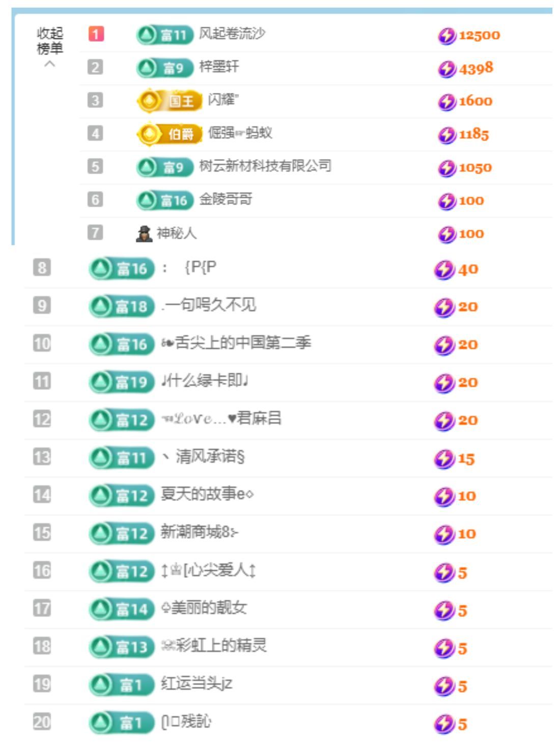Click the 神秘人 mystery avatar icon

[145, 233]
